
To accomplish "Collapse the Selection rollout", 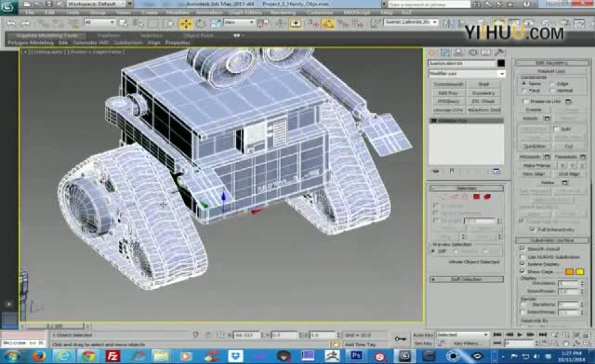I will (x=466, y=189).
